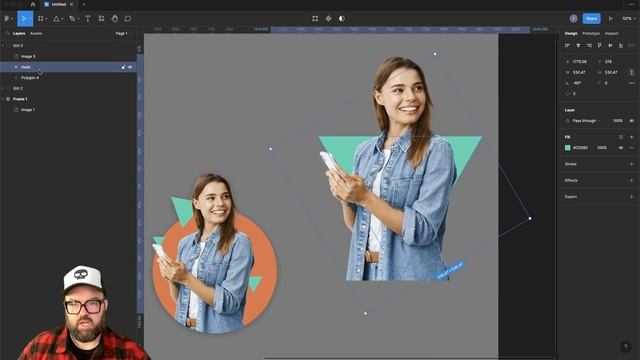Screen dimensions: 640x360
Task: Toggle constrain proportions lock
Action: [x=631, y=72]
